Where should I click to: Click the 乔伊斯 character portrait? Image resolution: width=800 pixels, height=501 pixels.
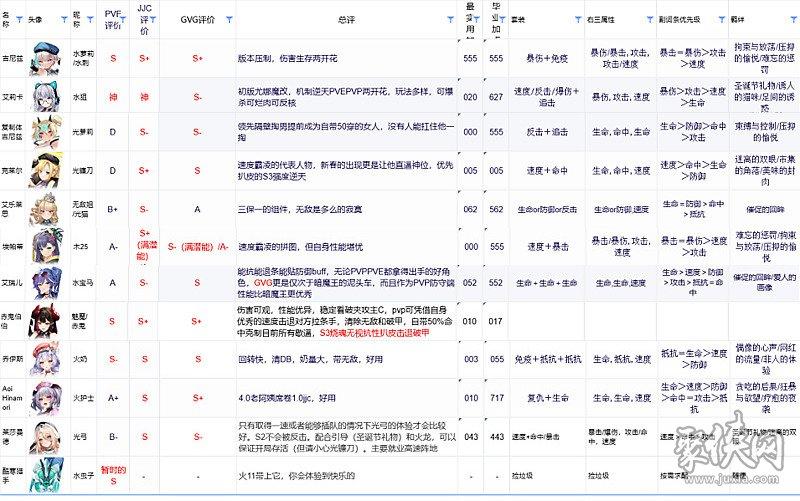[45, 356]
